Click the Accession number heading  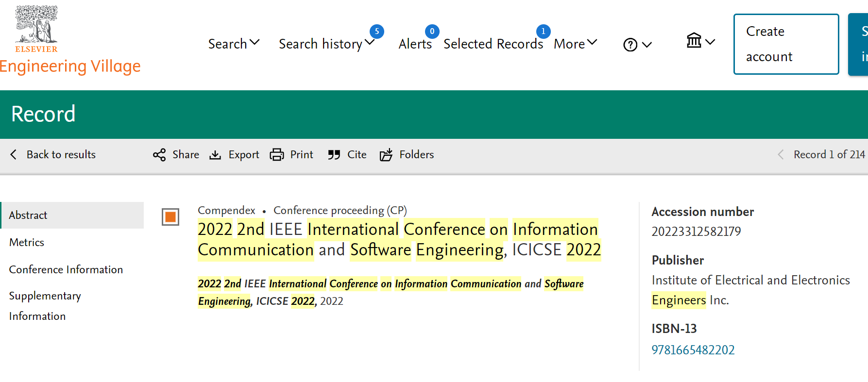point(702,212)
